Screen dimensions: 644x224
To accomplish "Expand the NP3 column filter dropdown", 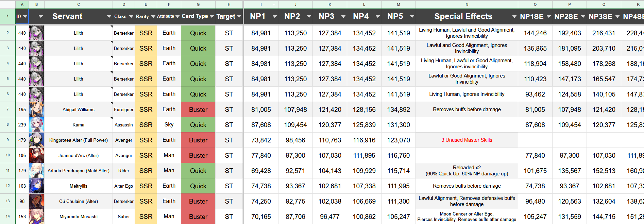I will 343,16.
